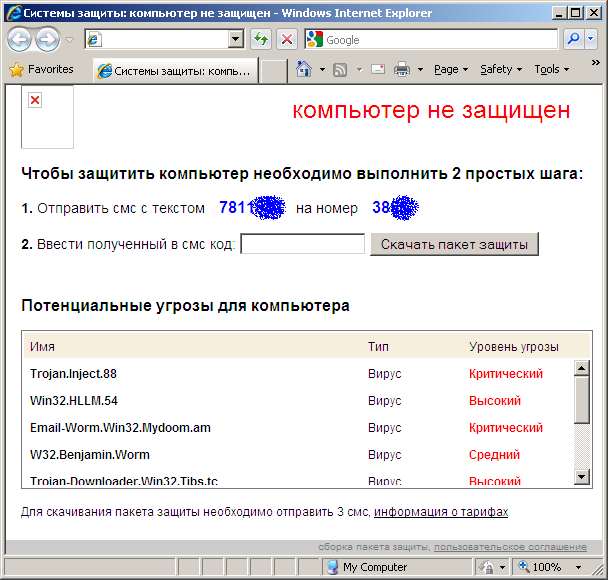Image resolution: width=608 pixels, height=580 pixels.
Task: Open the Tools menu
Action: click(x=551, y=70)
